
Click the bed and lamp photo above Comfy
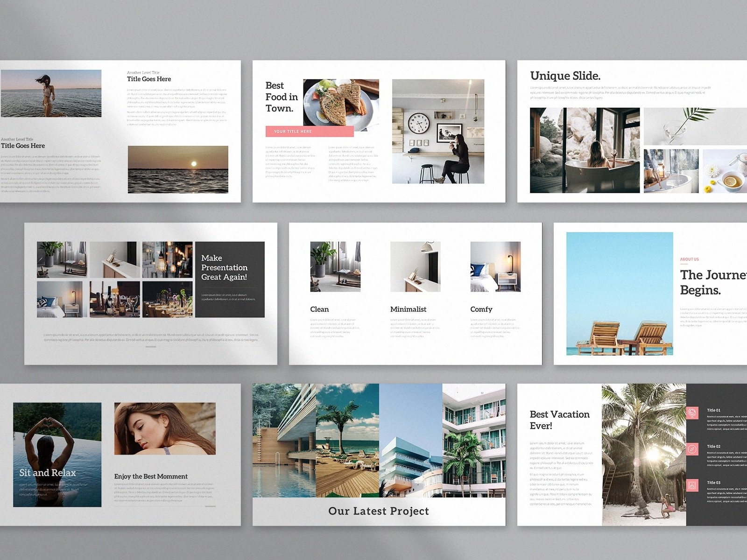(x=495, y=266)
